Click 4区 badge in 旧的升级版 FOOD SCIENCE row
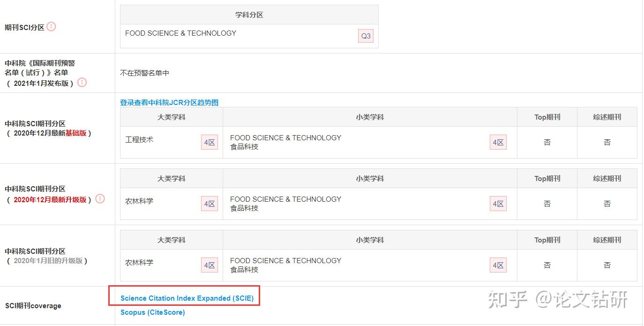Viewport: 644px width, 326px height. (498, 265)
